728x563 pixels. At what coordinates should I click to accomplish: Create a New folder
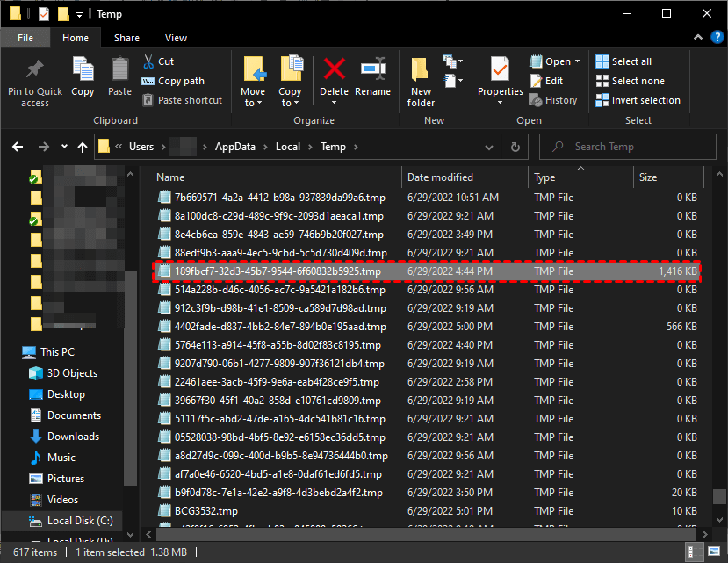(x=421, y=83)
